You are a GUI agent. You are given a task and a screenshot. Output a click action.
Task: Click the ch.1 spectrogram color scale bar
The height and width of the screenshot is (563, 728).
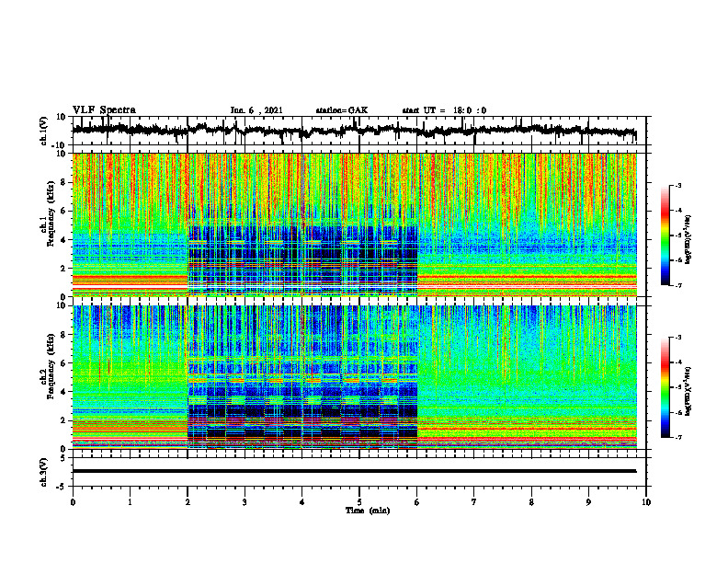[x=665, y=236]
